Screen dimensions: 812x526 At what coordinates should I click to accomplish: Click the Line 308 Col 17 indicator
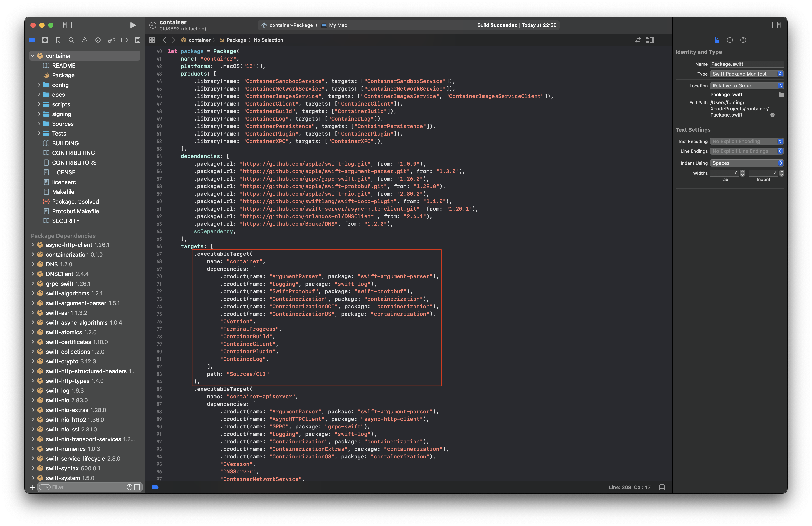(x=630, y=487)
